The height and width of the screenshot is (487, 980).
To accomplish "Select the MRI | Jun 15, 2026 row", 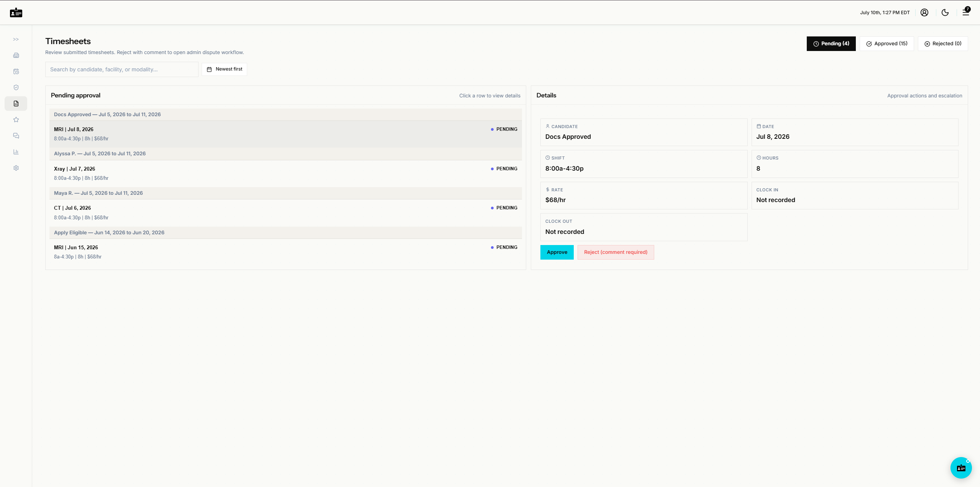I will pyautogui.click(x=286, y=252).
